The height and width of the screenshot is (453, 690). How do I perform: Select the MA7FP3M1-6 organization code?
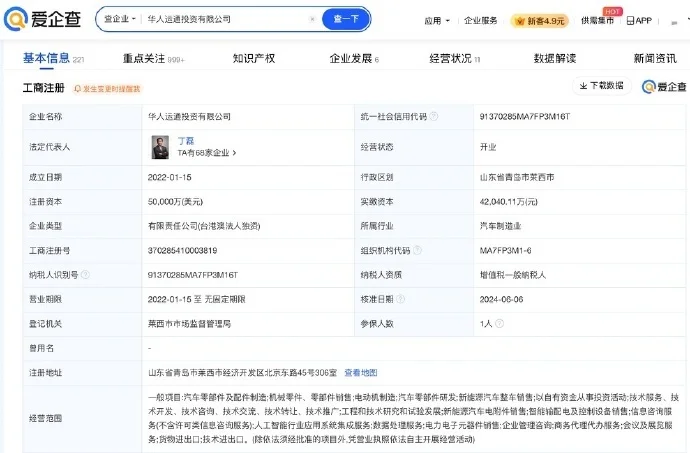[505, 250]
